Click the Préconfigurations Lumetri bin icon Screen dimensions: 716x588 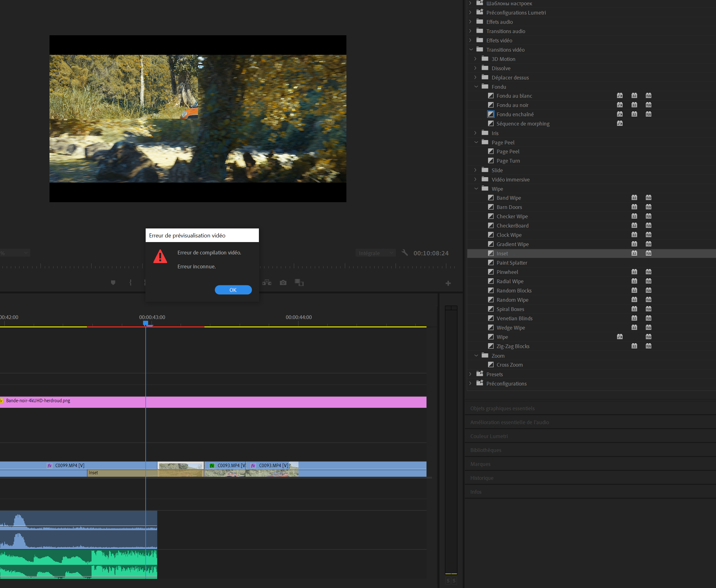pos(480,12)
